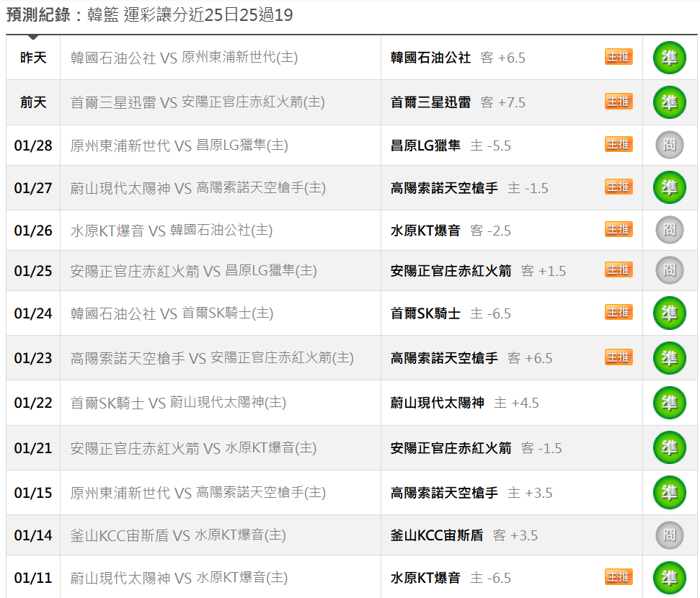Click the grey result icon in the 01/28 row

point(669,145)
